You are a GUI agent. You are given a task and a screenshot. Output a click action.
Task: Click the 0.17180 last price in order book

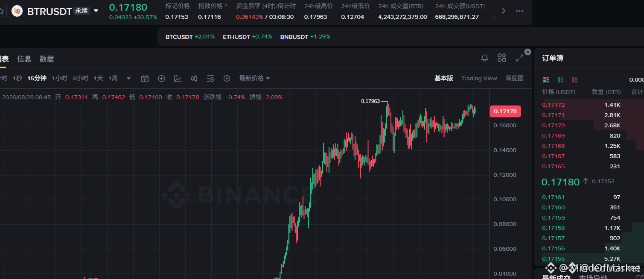(x=560, y=182)
